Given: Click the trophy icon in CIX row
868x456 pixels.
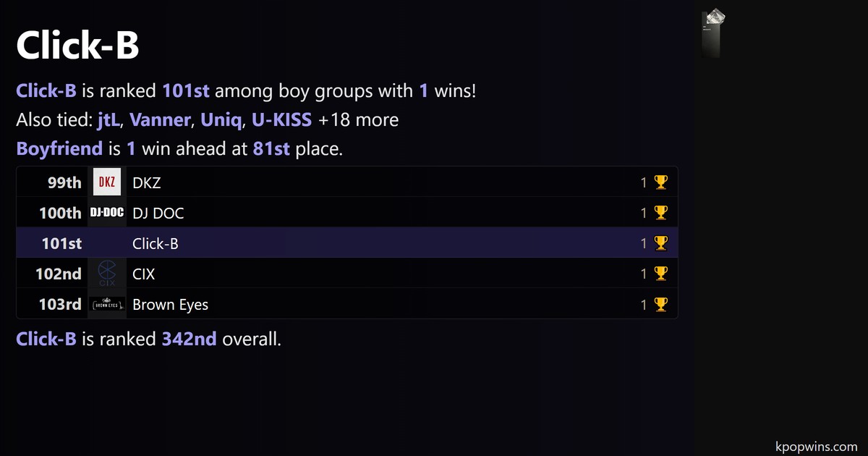Looking at the screenshot, I should tap(660, 274).
